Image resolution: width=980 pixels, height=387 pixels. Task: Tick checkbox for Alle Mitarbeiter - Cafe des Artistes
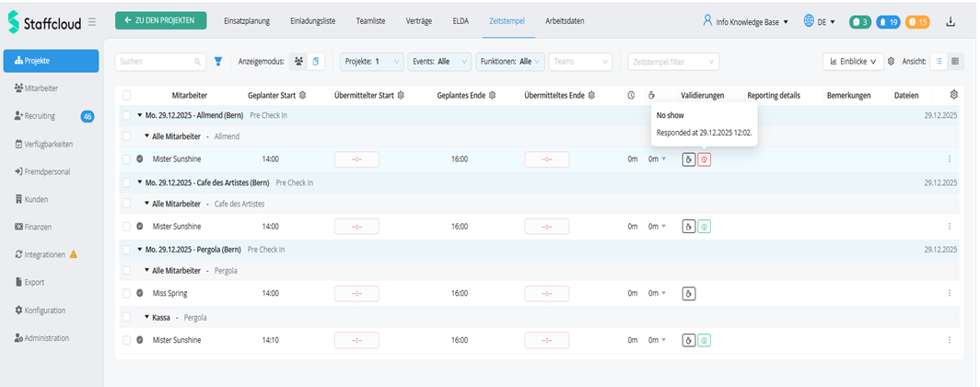127,204
